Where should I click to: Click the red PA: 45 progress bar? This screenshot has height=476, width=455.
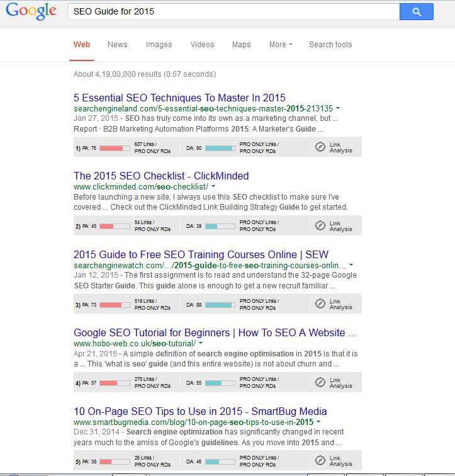(x=115, y=226)
